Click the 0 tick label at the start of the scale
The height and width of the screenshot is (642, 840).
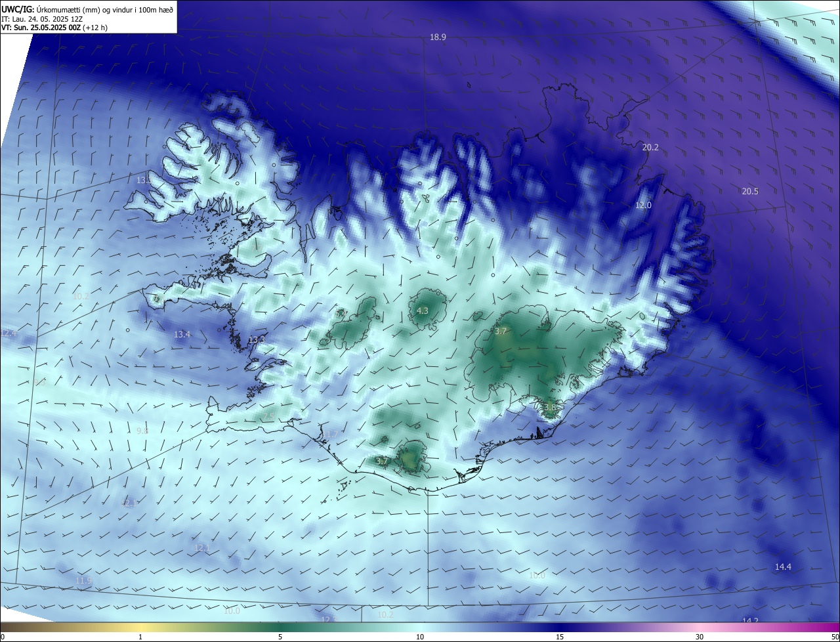coord(3,637)
